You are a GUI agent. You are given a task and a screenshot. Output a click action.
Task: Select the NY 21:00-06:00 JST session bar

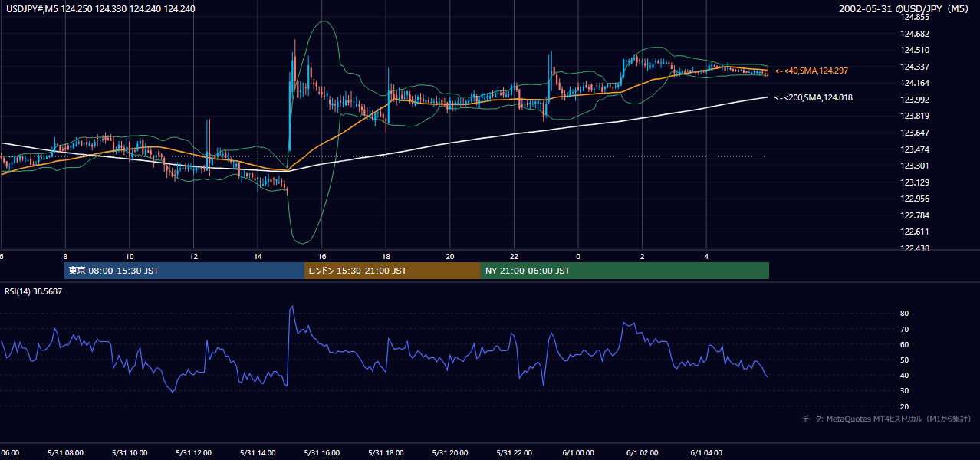click(625, 271)
